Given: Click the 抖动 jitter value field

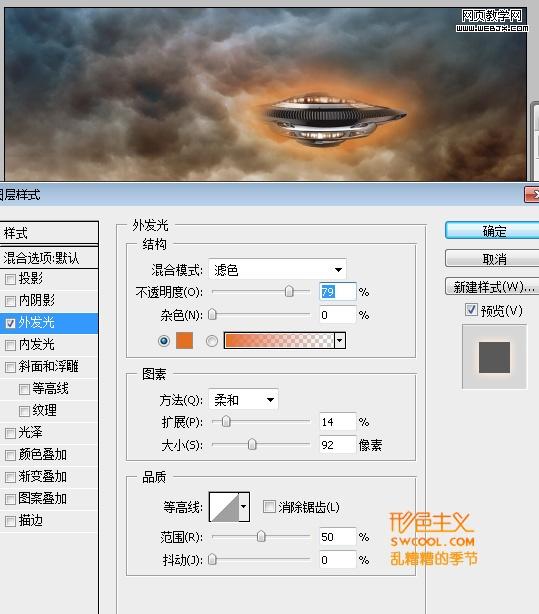Looking at the screenshot, I should 338,560.
